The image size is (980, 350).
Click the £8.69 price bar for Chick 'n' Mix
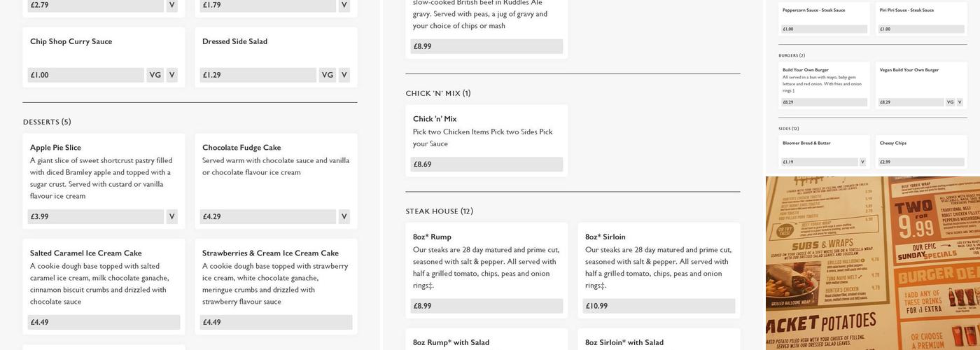(486, 164)
